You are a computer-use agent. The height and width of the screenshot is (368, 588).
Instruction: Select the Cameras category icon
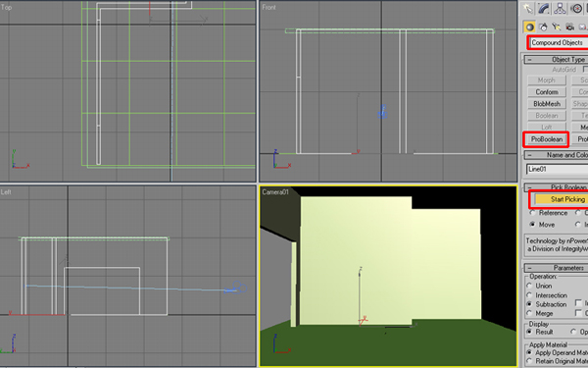point(570,26)
